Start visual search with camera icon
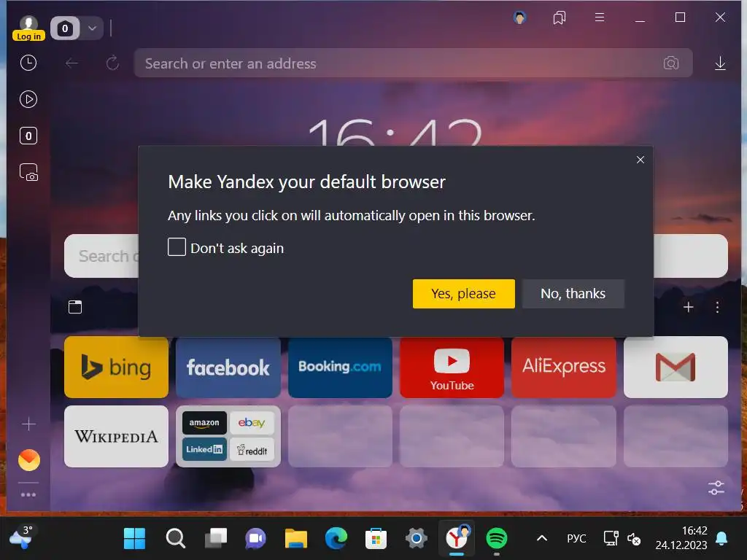The height and width of the screenshot is (560, 747). coord(671,63)
